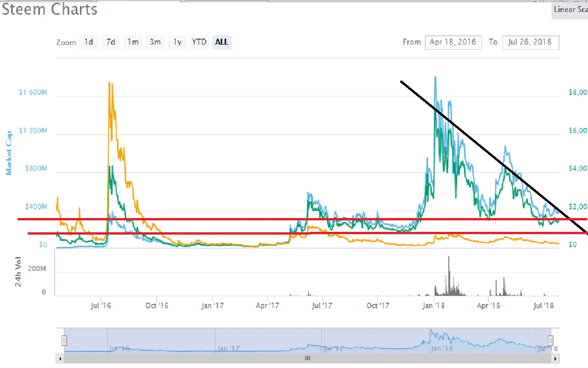Screen dimensions: 588x368
Task: Click the Market Cap axis label
Action: pyautogui.click(x=8, y=153)
